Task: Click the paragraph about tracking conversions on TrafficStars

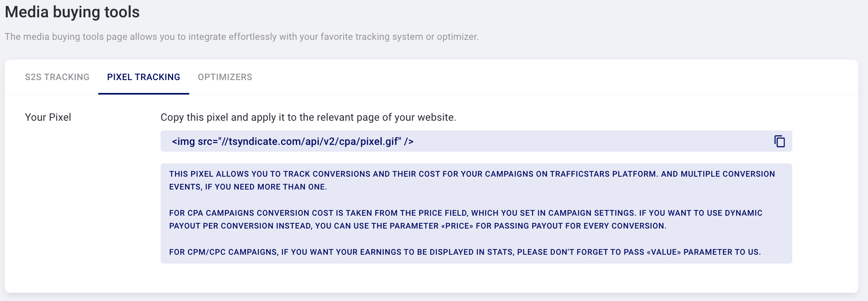Action: (472, 180)
